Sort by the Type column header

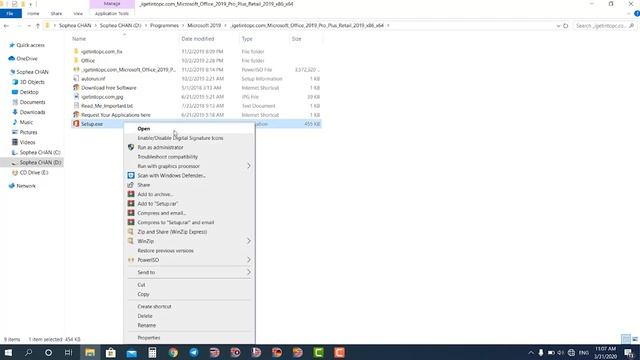[x=247, y=39]
